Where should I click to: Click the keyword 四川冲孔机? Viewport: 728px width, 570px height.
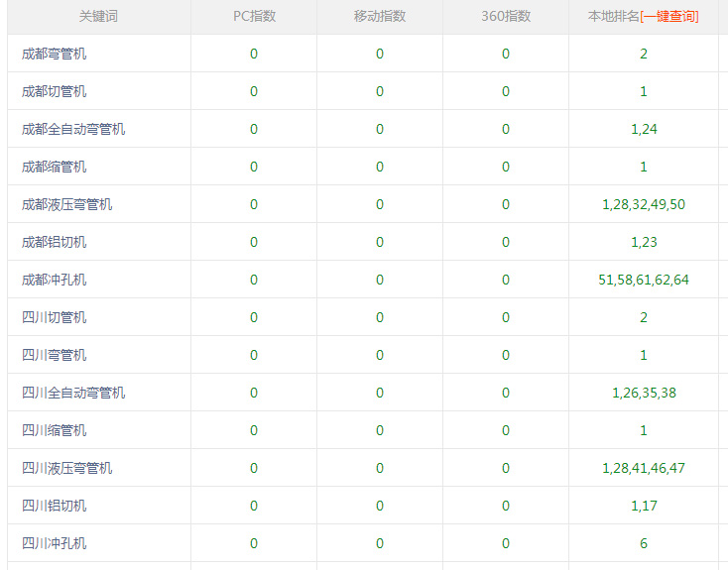(x=55, y=543)
